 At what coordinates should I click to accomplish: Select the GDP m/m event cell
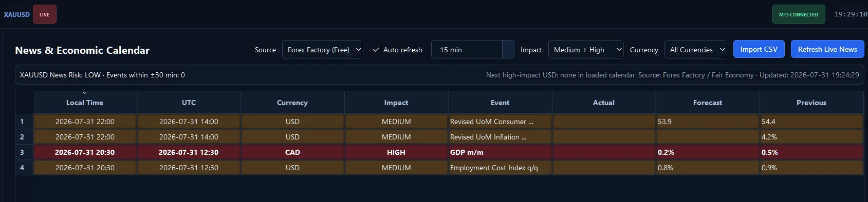pos(500,152)
